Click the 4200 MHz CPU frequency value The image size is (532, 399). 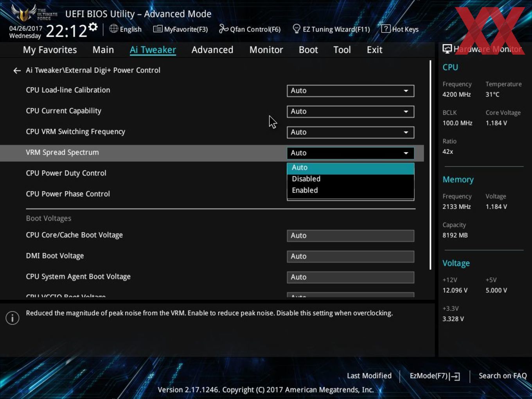[457, 95]
